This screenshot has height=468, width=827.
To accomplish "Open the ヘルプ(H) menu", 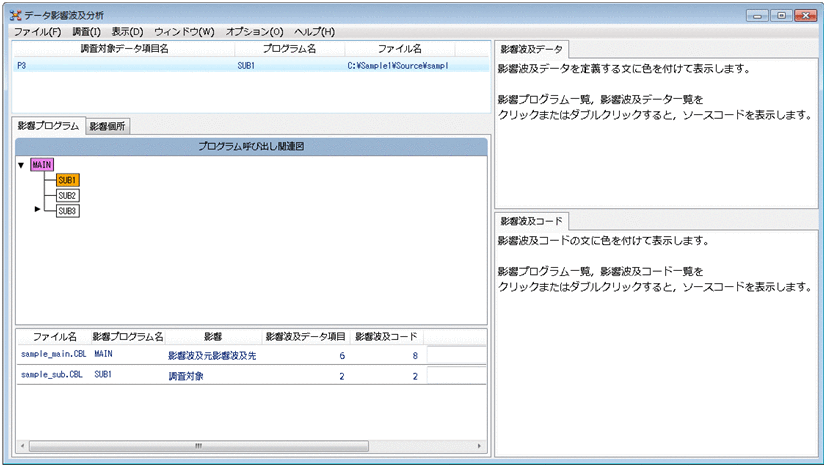I will point(314,32).
